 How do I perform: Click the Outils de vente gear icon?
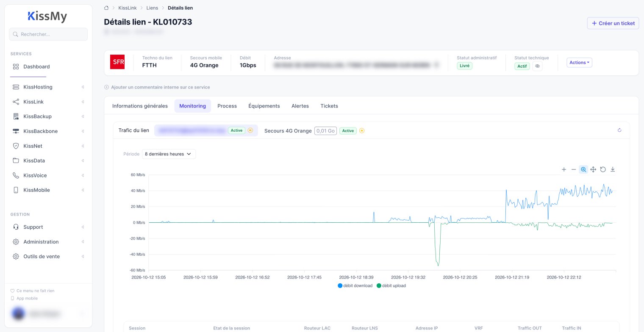click(16, 257)
